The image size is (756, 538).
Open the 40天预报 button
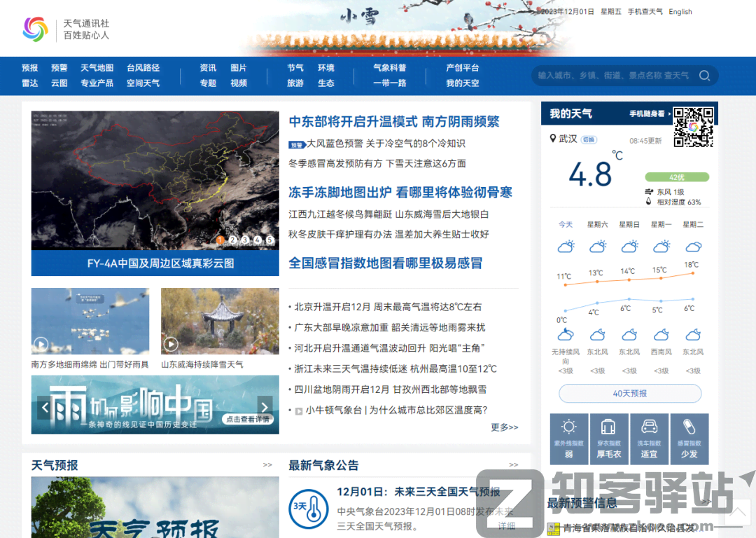pyautogui.click(x=629, y=393)
